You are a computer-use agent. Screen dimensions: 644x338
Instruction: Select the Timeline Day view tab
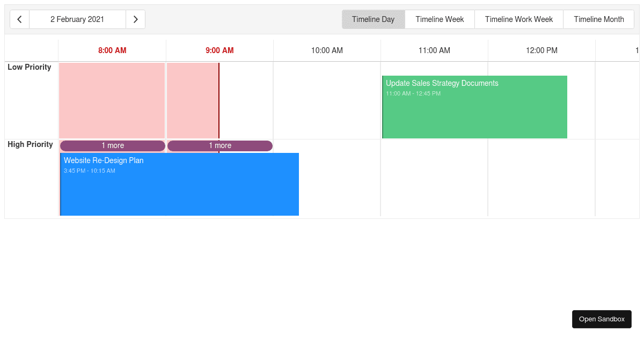point(374,19)
